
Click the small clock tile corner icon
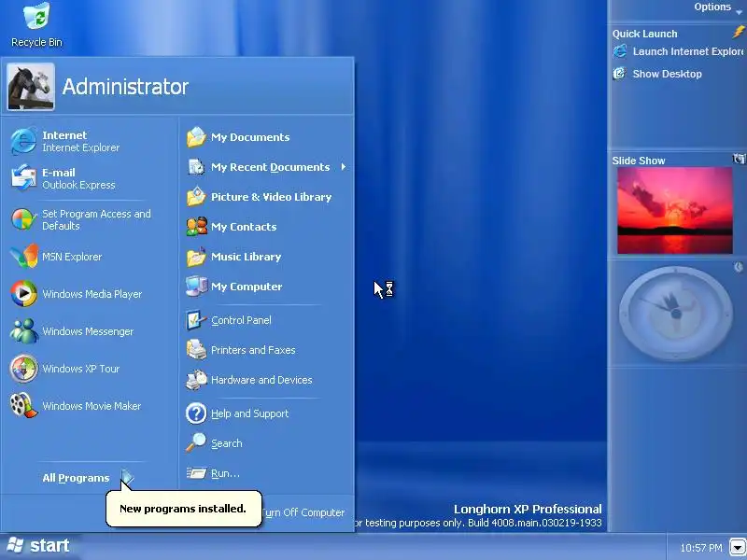click(x=739, y=267)
